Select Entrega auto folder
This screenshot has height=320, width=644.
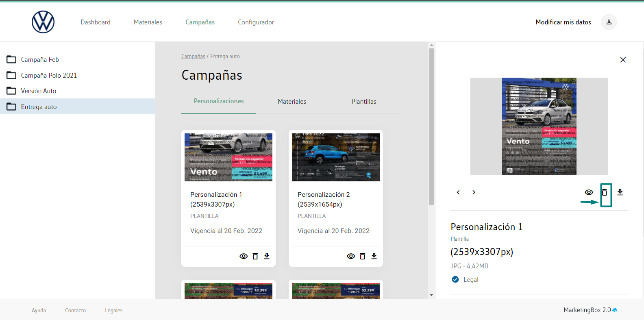77,107
